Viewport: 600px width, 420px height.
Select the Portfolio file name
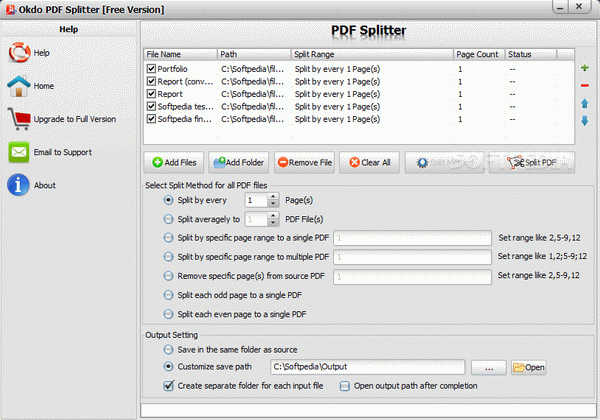click(x=173, y=69)
